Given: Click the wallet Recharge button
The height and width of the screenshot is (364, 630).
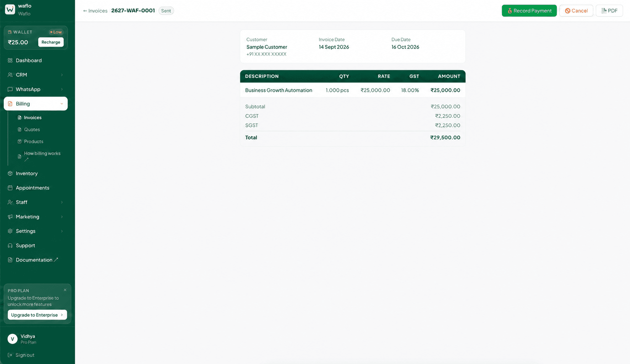Looking at the screenshot, I should point(51,42).
